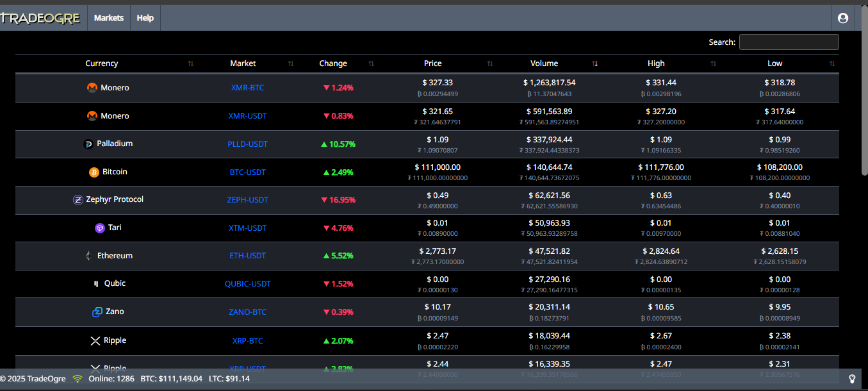868x391 pixels.
Task: Open the user account icon
Action: 843,18
